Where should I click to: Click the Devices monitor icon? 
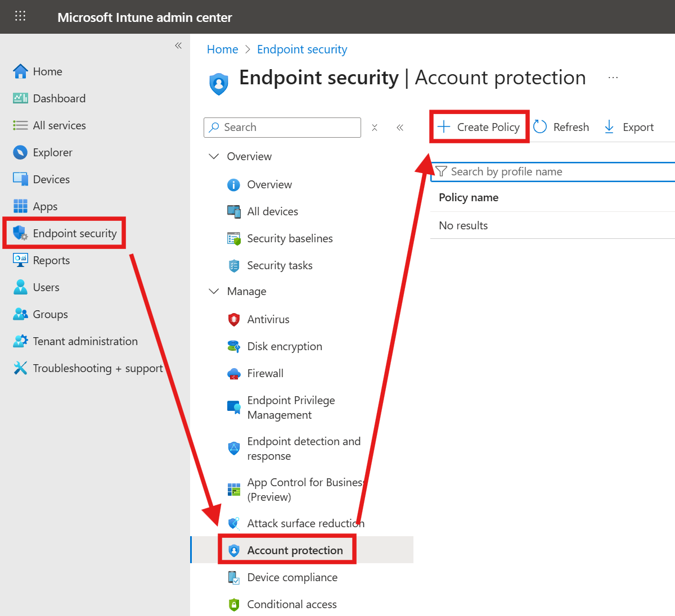(20, 179)
